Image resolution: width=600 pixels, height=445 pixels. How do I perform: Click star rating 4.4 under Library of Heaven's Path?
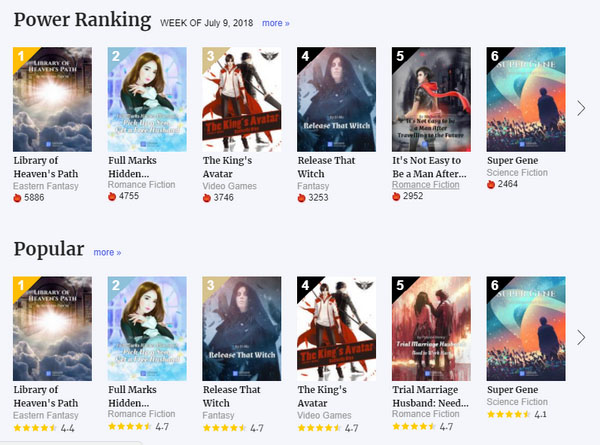pyautogui.click(x=44, y=428)
